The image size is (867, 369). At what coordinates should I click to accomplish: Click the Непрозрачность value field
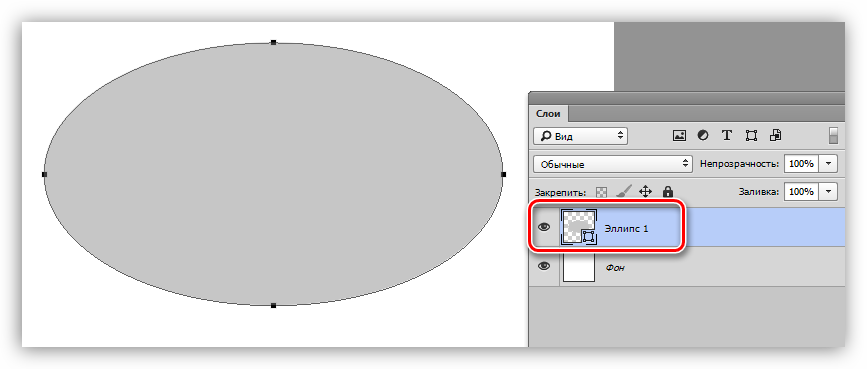(801, 164)
